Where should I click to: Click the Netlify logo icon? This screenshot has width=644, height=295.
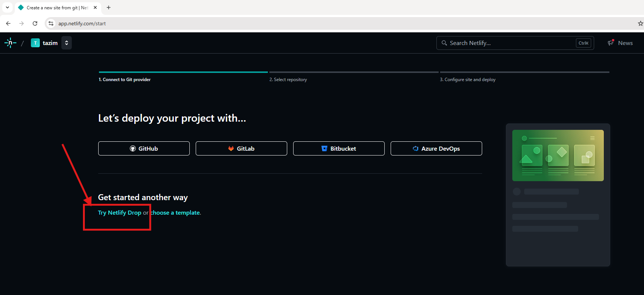[10, 43]
